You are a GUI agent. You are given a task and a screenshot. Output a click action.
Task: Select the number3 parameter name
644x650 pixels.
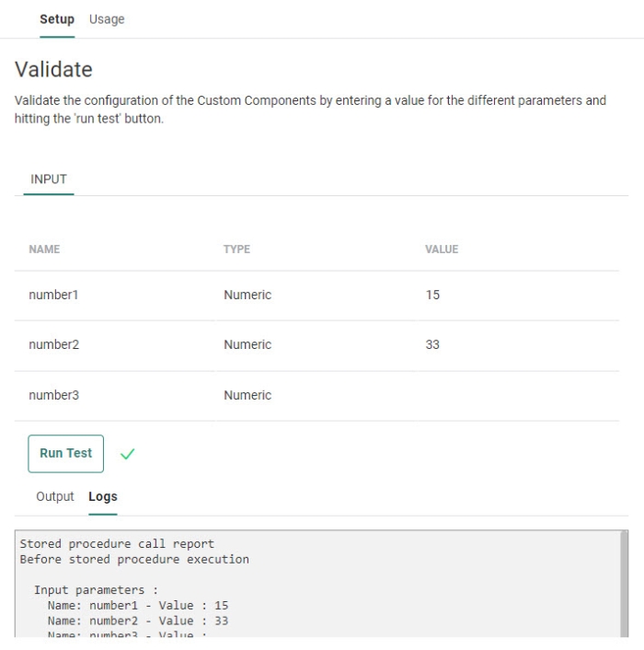click(54, 396)
